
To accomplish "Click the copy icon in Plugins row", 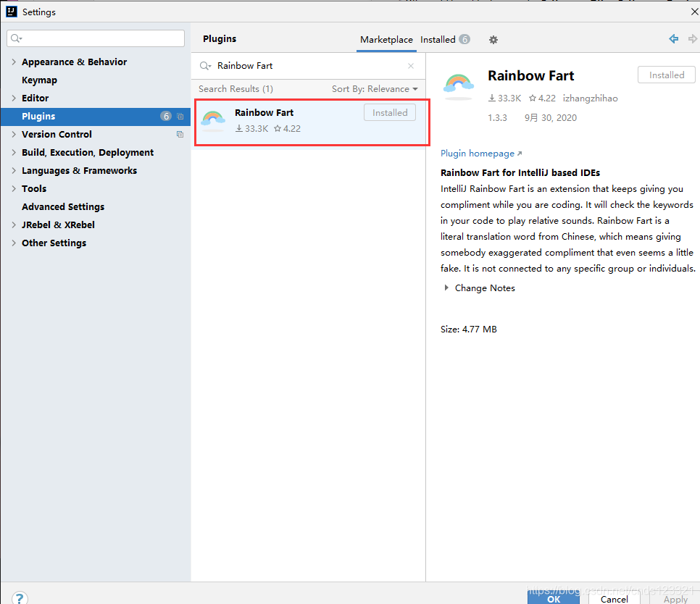I will point(180,117).
